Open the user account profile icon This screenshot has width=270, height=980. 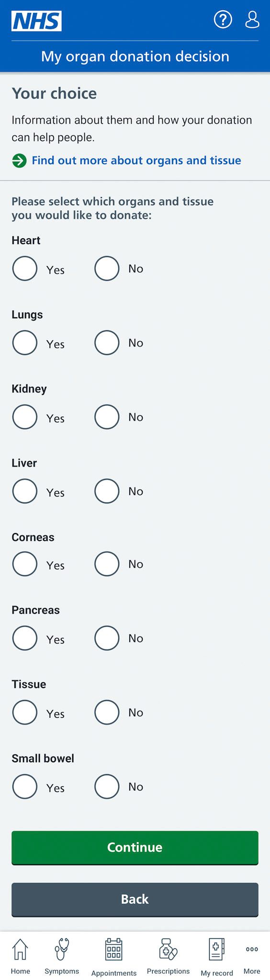pyautogui.click(x=252, y=20)
